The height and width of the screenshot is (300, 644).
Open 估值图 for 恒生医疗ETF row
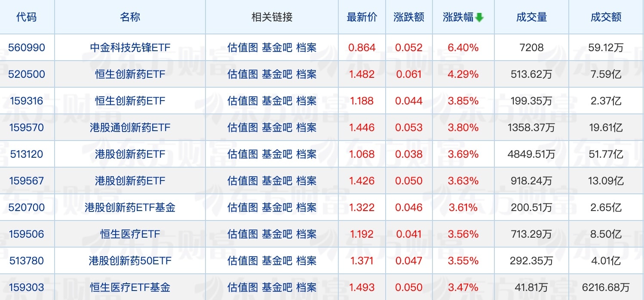point(243,234)
